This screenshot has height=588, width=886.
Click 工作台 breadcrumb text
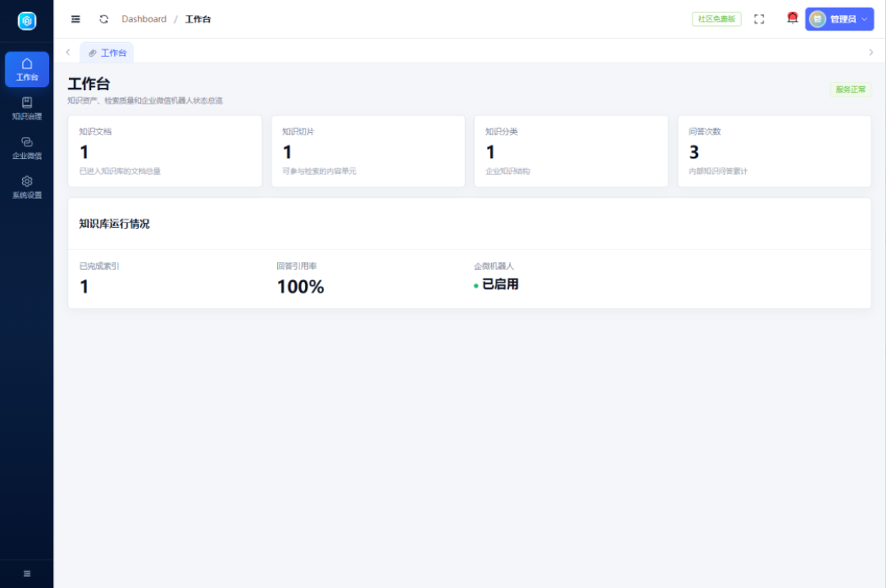(x=198, y=19)
